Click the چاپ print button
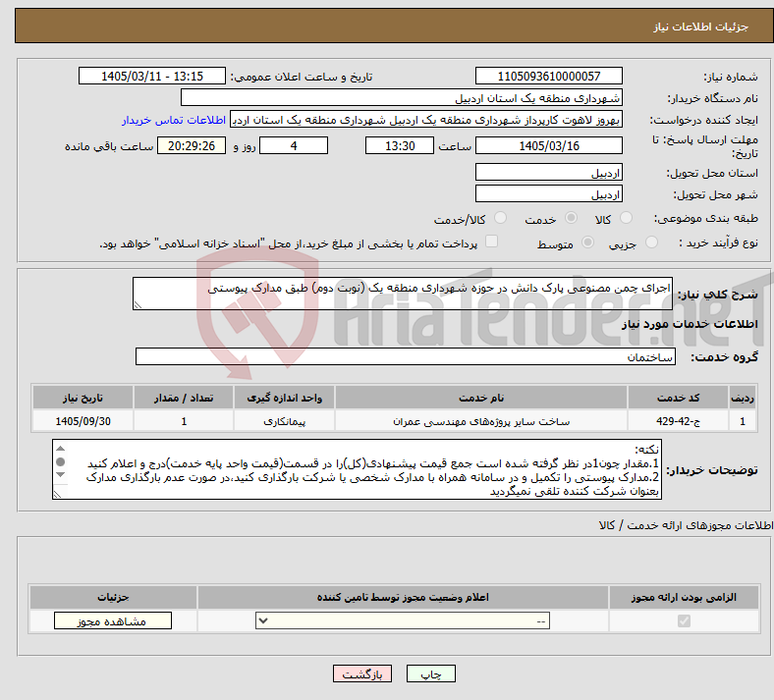Image resolution: width=774 pixels, height=700 pixels. tap(431, 673)
